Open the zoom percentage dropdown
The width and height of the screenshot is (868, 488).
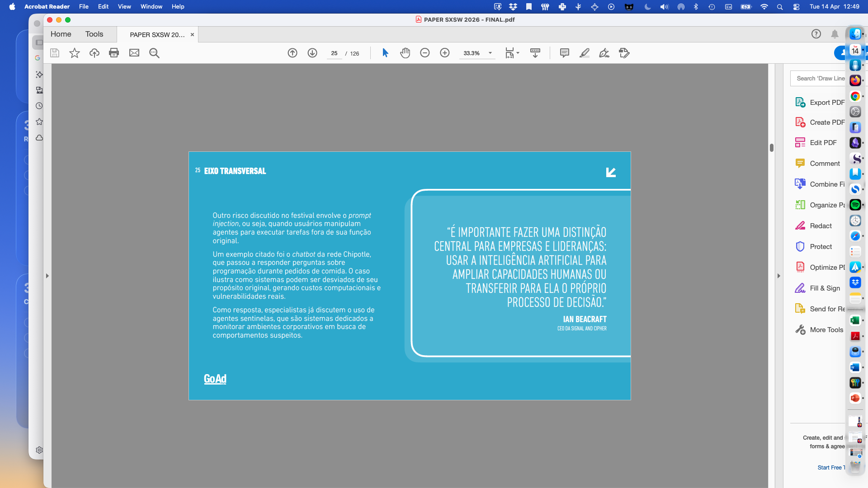pos(490,53)
